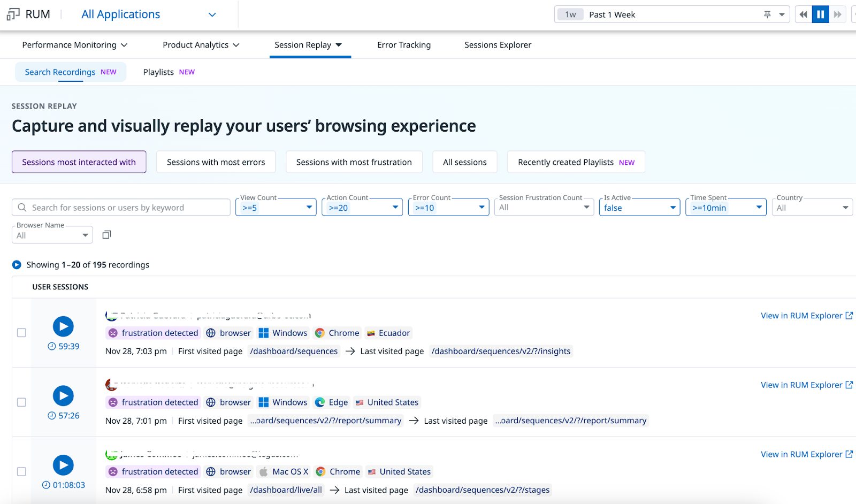The height and width of the screenshot is (504, 856).
Task: Tick the checkbox on the last session row
Action: (21, 471)
